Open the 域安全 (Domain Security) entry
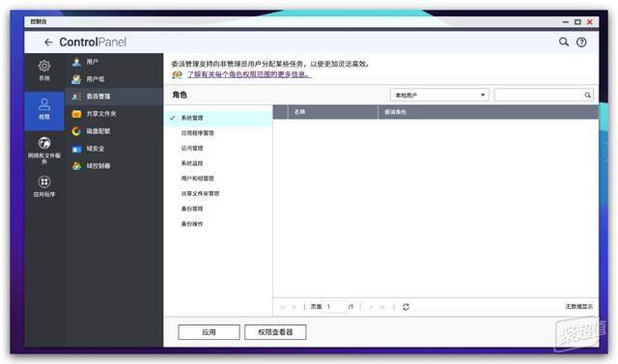 pyautogui.click(x=114, y=149)
